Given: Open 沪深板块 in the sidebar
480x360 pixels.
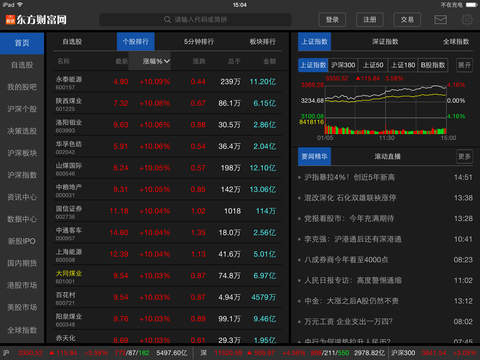Looking at the screenshot, I should point(22,153).
